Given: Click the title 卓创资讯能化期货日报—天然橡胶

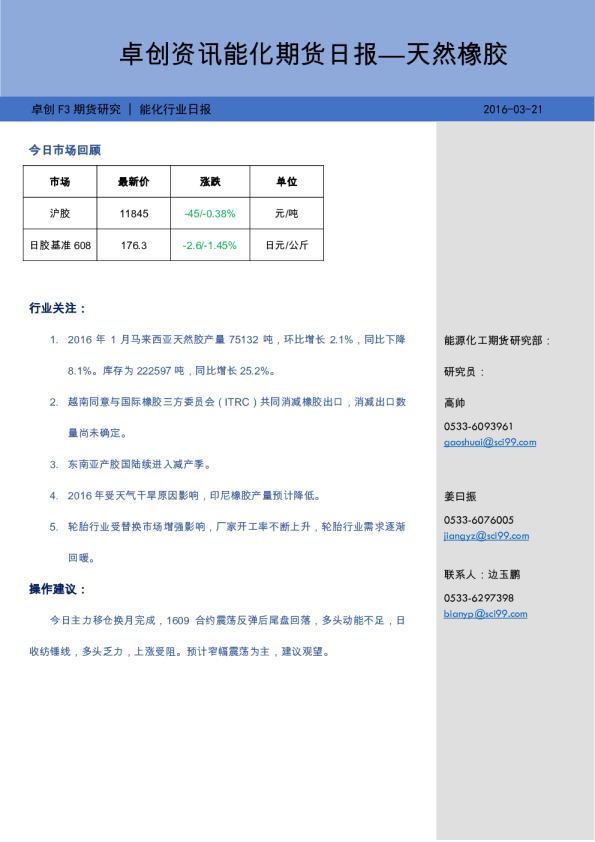Looking at the screenshot, I should click(x=313, y=54).
